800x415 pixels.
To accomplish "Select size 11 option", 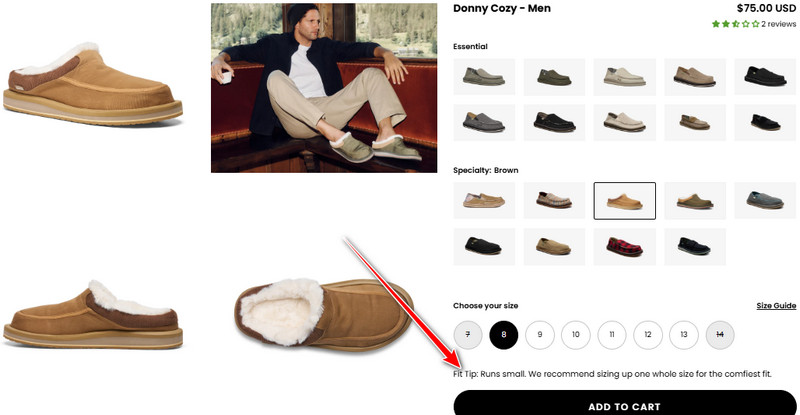I will (612, 335).
